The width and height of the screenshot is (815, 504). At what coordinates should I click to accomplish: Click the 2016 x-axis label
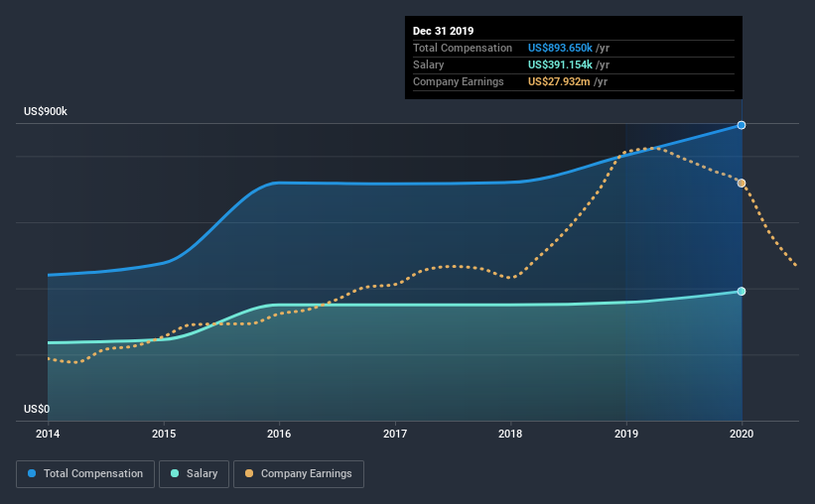coord(279,434)
